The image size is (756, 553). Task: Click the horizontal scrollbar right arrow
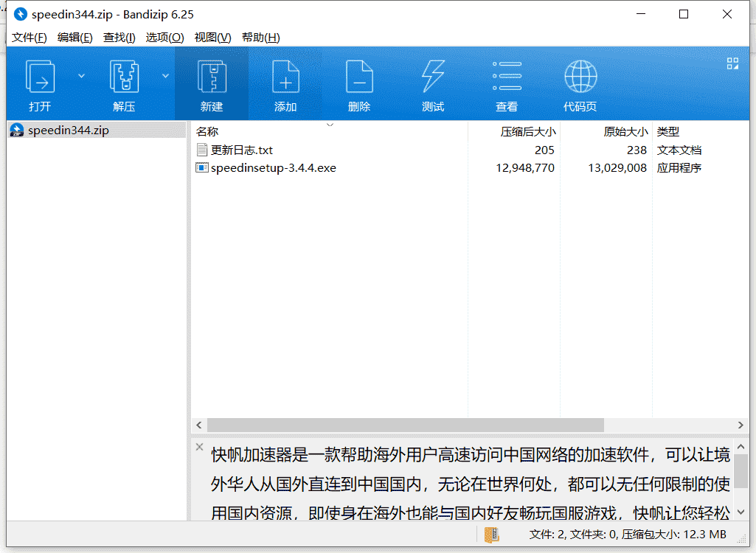[x=741, y=425]
